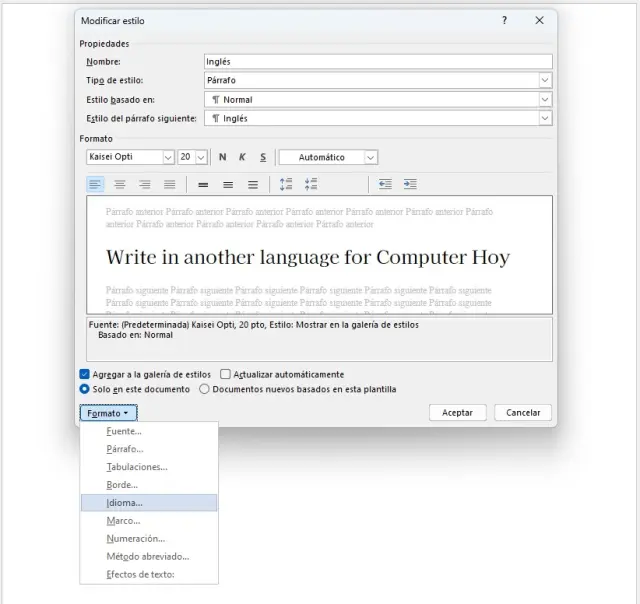This screenshot has width=640, height=604.
Task: Choose Idioma... from the Formato menu
Action: pos(125,503)
